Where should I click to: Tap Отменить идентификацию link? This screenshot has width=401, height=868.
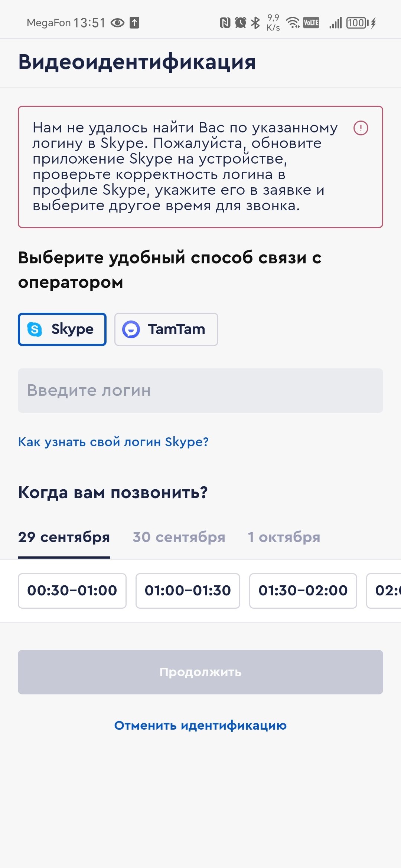(x=200, y=725)
